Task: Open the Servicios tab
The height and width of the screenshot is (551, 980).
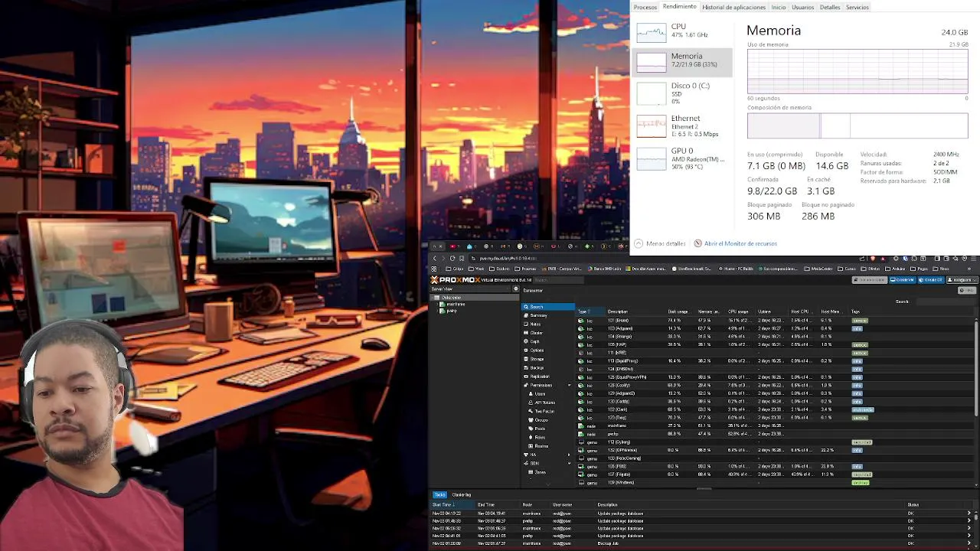Action: click(857, 7)
